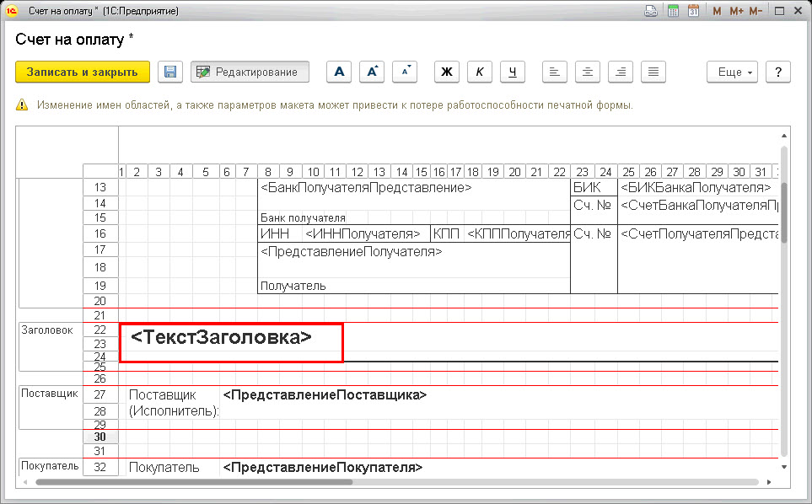The width and height of the screenshot is (812, 504).
Task: Expand the Еще dropdown menu
Action: point(732,72)
